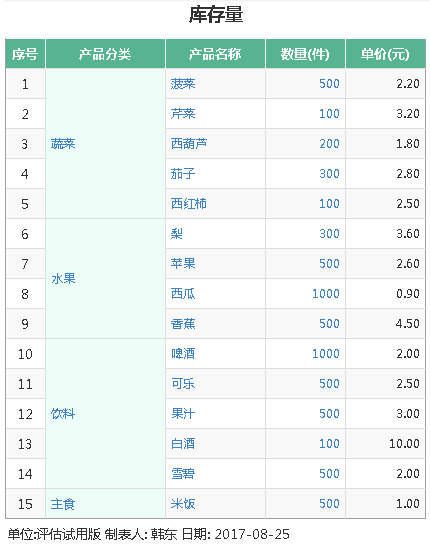Click the 香蕉 product link

[x=183, y=324]
